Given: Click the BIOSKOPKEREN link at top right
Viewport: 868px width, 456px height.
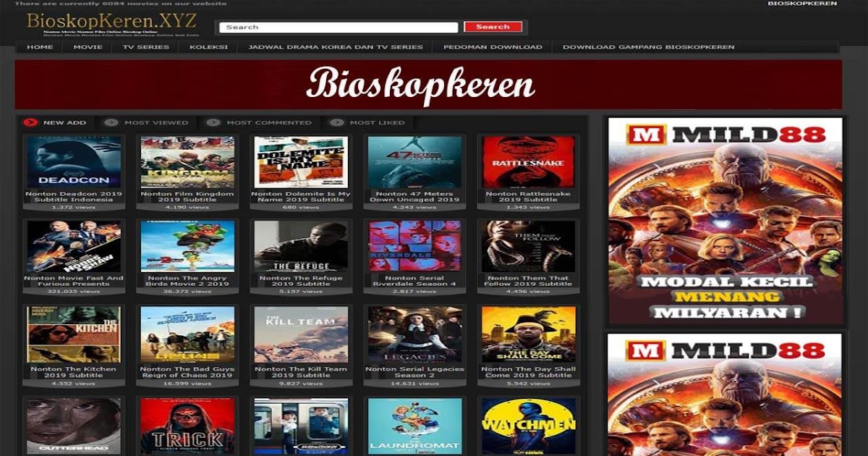Looking at the screenshot, I should (x=802, y=4).
